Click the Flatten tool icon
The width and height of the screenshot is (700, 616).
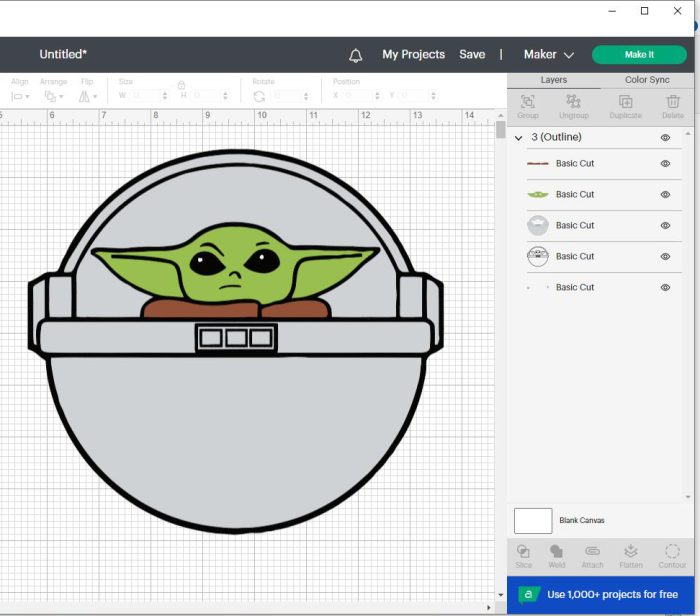[630, 551]
